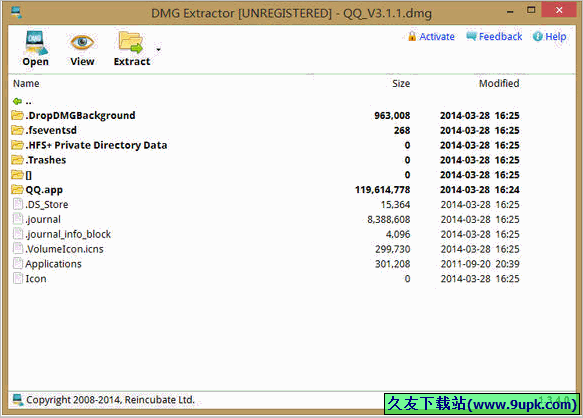Click the status bar computer icon
Screen dimensions: 583x418
pyautogui.click(x=17, y=399)
